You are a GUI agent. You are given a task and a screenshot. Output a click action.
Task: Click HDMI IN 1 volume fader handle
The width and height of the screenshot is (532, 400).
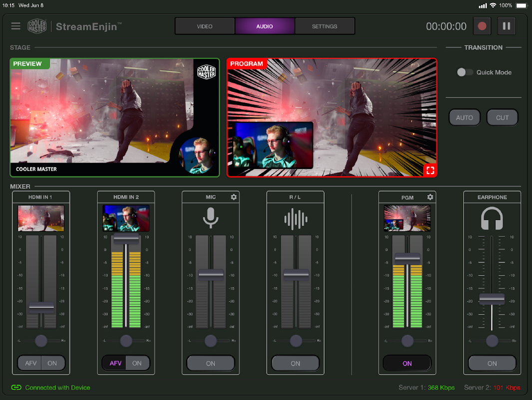(41, 307)
